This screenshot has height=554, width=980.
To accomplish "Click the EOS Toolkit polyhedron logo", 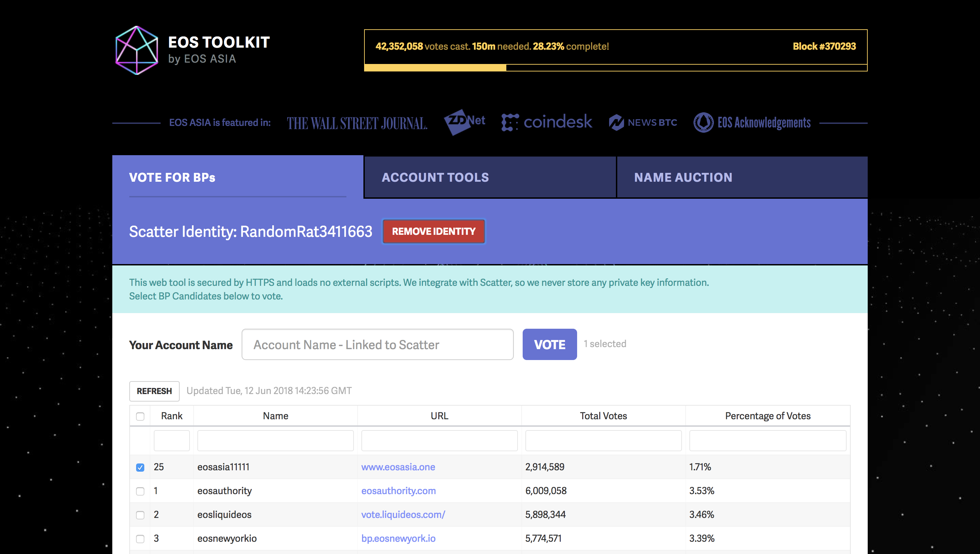I will pos(136,50).
